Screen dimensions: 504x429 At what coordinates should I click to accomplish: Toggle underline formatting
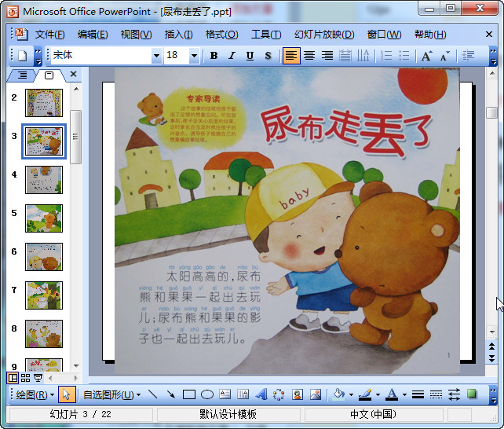click(x=250, y=56)
